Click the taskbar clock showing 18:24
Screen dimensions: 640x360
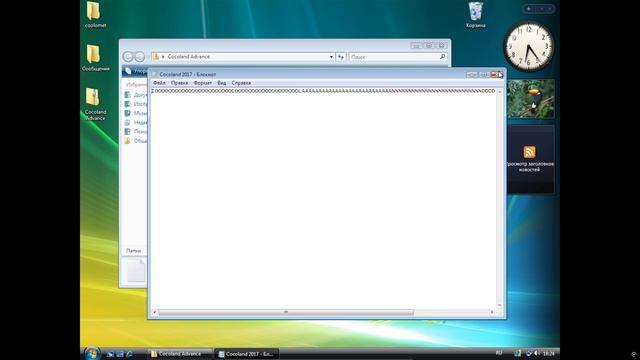[x=549, y=353]
